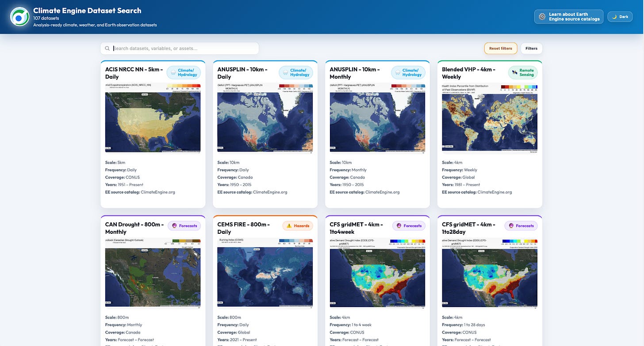Screen dimensions: 644x346
Task: Click "Scale: 4km" on the CFS gridMET 1to28day card
Action: point(452,317)
